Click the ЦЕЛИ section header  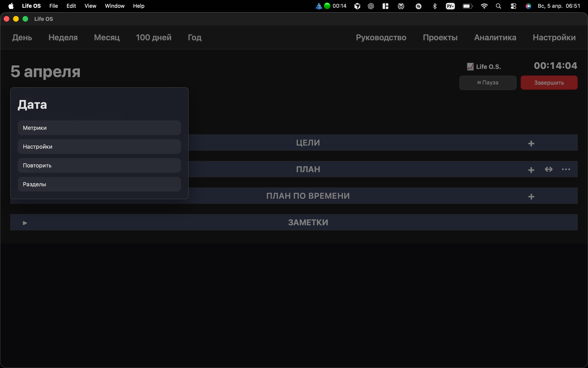click(x=308, y=143)
